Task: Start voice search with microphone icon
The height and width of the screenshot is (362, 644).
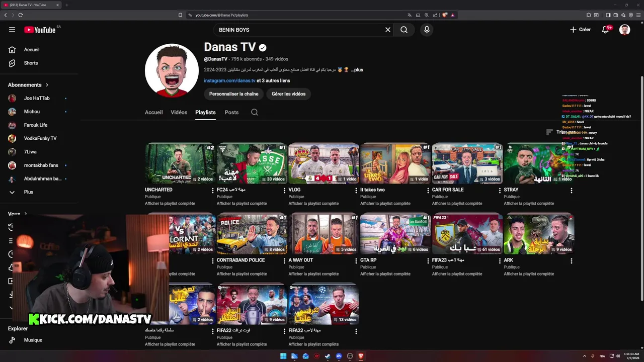Action: 427,30
